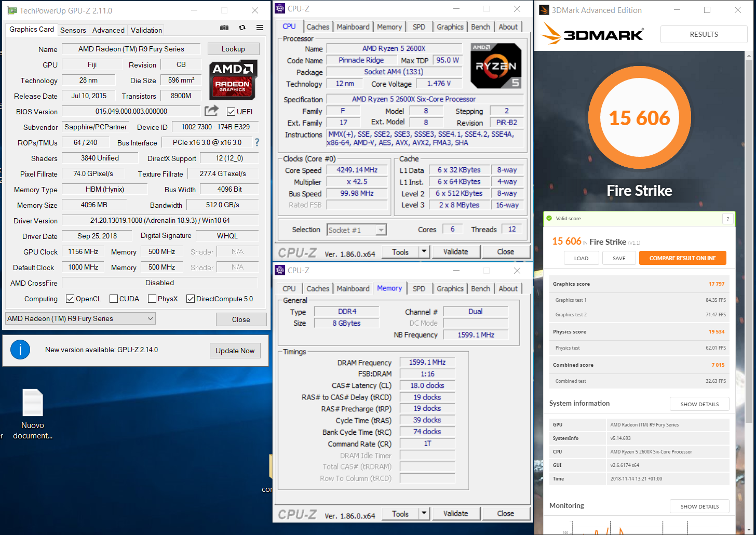Click the GPU Clock 1156 MHz field
Screen dimensions: 756x535
click(83, 251)
